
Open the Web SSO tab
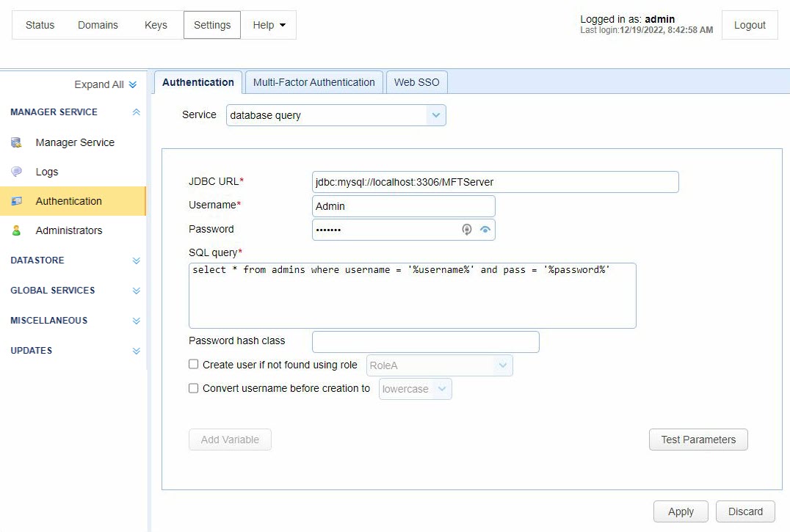tap(416, 82)
